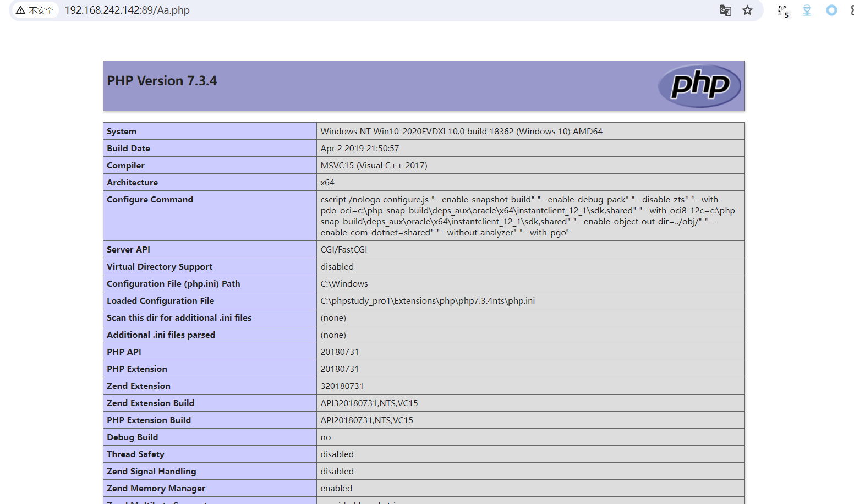Click the Google Translate icon in the toolbar

(725, 10)
